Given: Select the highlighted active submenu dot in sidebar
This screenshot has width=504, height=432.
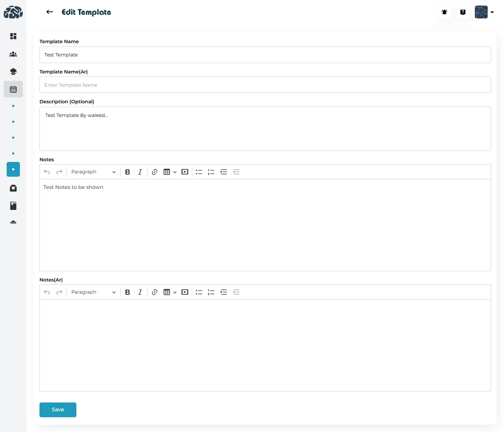Looking at the screenshot, I should pyautogui.click(x=13, y=169).
